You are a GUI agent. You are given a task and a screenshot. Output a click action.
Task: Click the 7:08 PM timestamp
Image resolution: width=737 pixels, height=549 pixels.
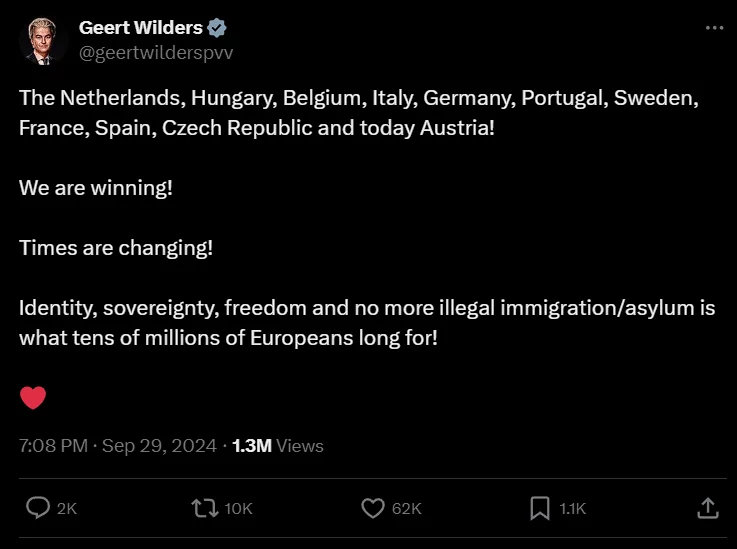coord(53,446)
